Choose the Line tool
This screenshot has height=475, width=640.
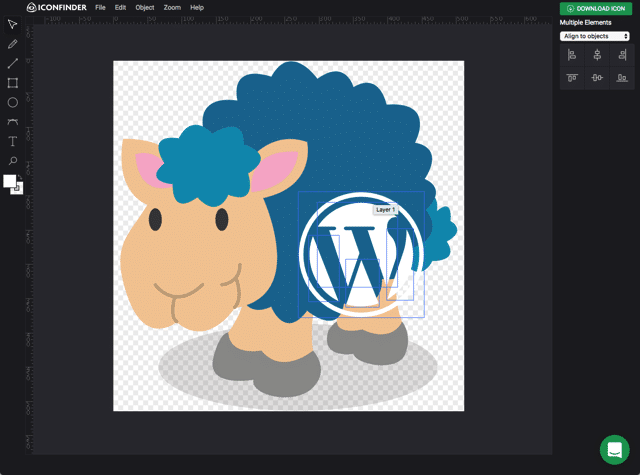tap(12, 64)
